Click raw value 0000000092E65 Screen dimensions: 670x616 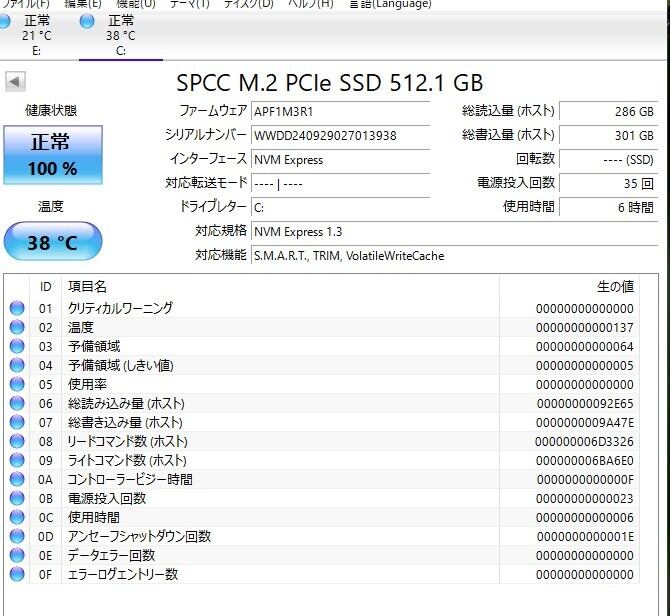[585, 404]
